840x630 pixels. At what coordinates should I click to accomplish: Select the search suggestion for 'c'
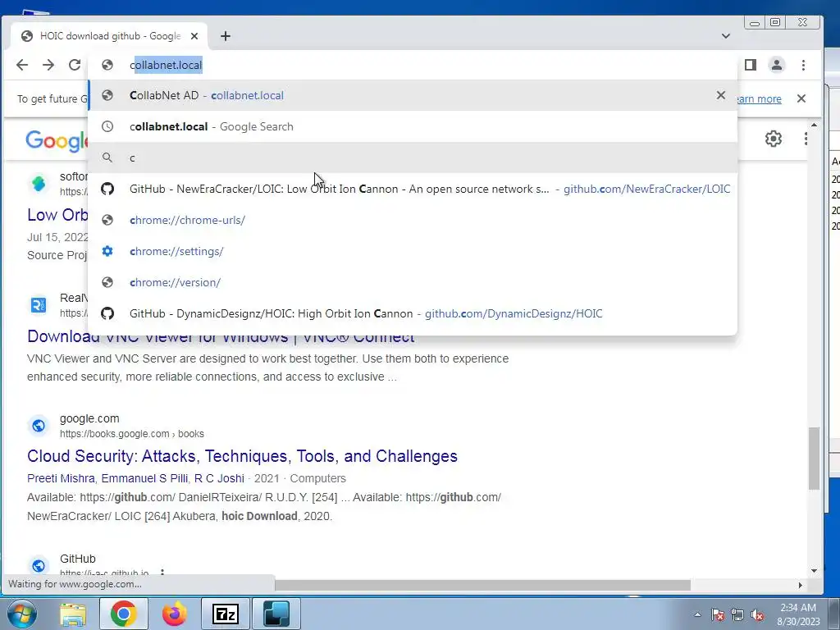click(413, 157)
